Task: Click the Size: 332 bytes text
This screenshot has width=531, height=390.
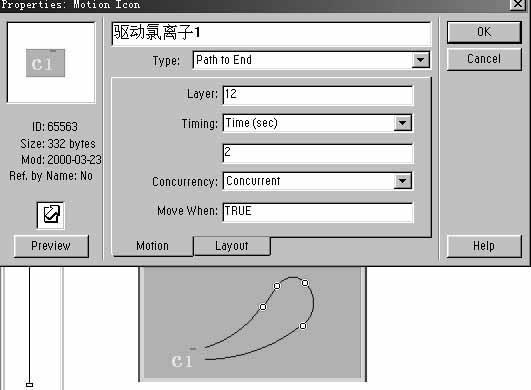Action: (x=58, y=144)
